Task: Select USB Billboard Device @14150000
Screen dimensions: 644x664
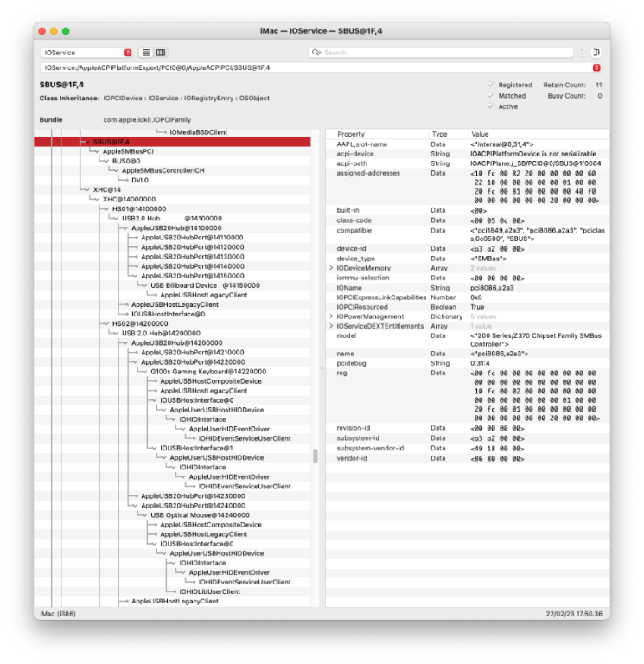Action: click(x=205, y=285)
